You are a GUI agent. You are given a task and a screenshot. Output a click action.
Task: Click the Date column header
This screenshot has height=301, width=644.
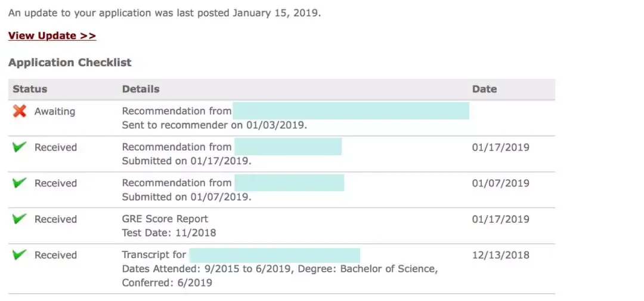point(484,89)
